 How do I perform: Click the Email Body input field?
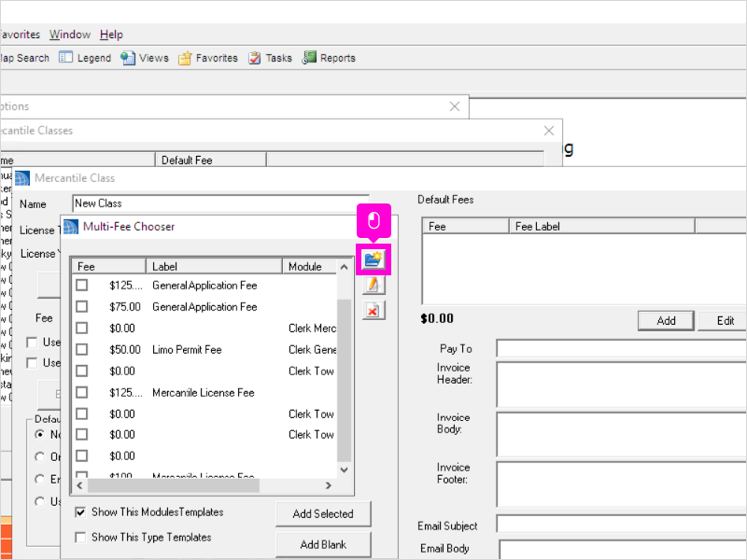coord(623,550)
